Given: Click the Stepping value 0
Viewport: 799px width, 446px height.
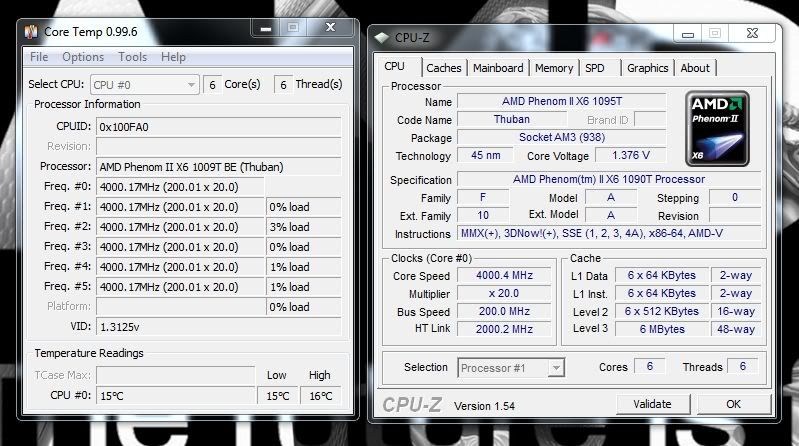Looking at the screenshot, I should click(x=735, y=197).
